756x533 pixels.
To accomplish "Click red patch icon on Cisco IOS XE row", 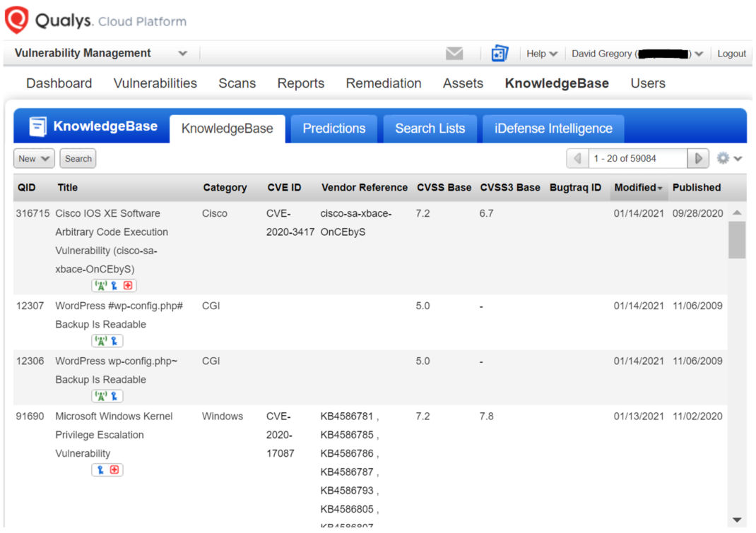I will [x=128, y=286].
